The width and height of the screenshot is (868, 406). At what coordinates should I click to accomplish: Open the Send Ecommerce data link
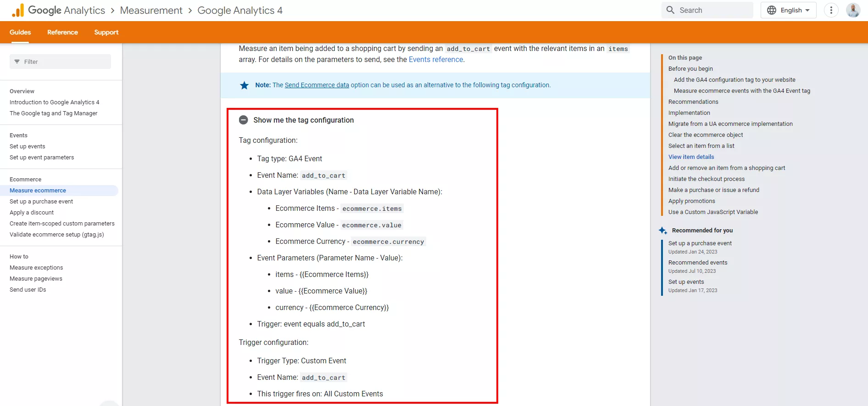tap(317, 85)
